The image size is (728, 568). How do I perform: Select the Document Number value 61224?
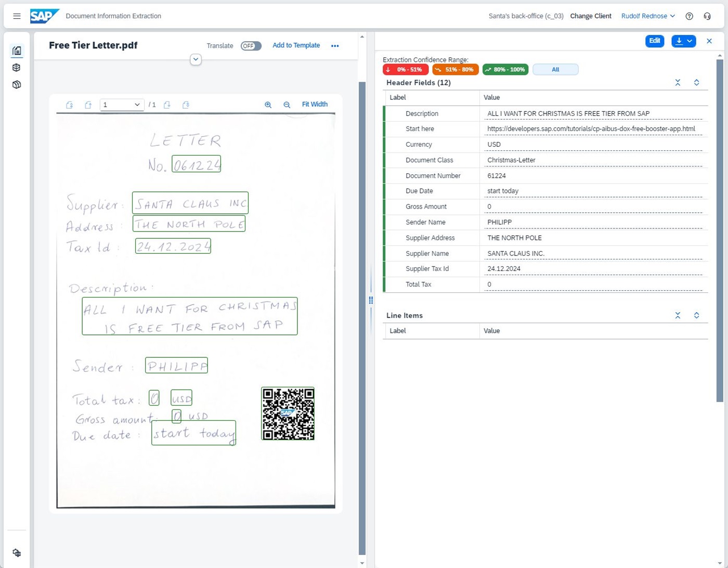pos(594,175)
